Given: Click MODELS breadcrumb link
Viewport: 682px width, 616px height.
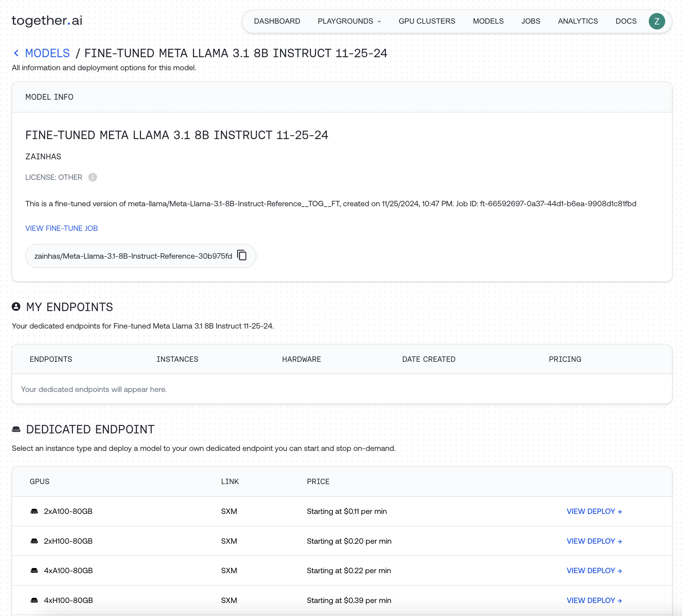Looking at the screenshot, I should pos(47,53).
